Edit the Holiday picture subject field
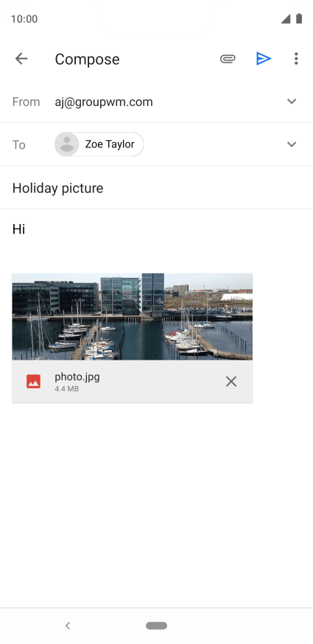The image size is (313, 644). click(x=156, y=188)
